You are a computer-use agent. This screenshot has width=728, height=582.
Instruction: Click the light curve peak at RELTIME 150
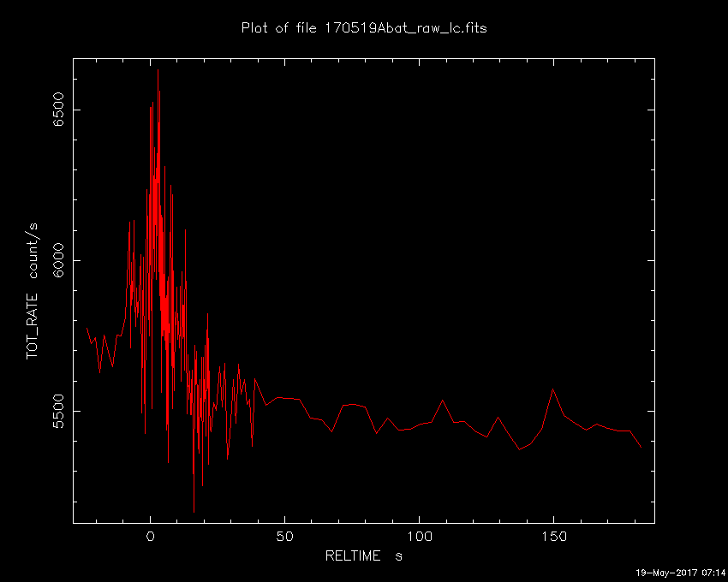(x=553, y=389)
